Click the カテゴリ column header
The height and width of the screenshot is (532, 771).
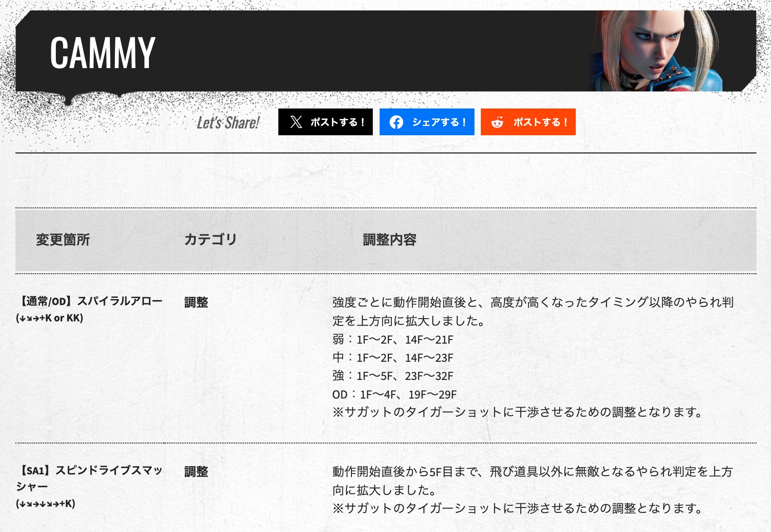(210, 239)
